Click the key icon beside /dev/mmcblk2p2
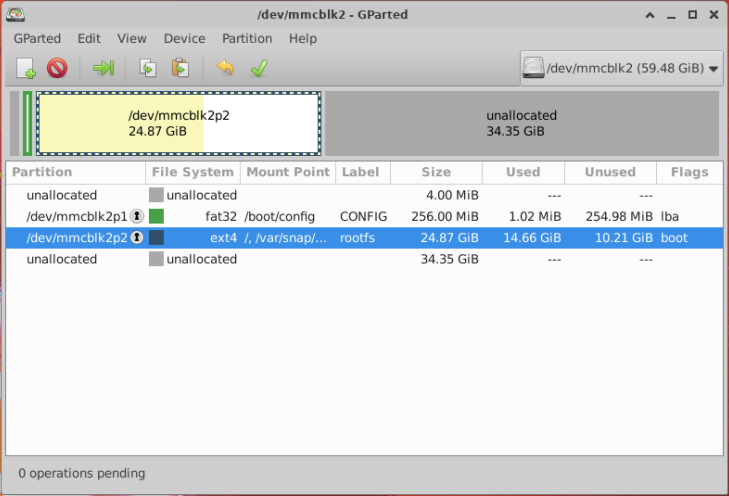The width and height of the screenshot is (729, 496). [137, 238]
